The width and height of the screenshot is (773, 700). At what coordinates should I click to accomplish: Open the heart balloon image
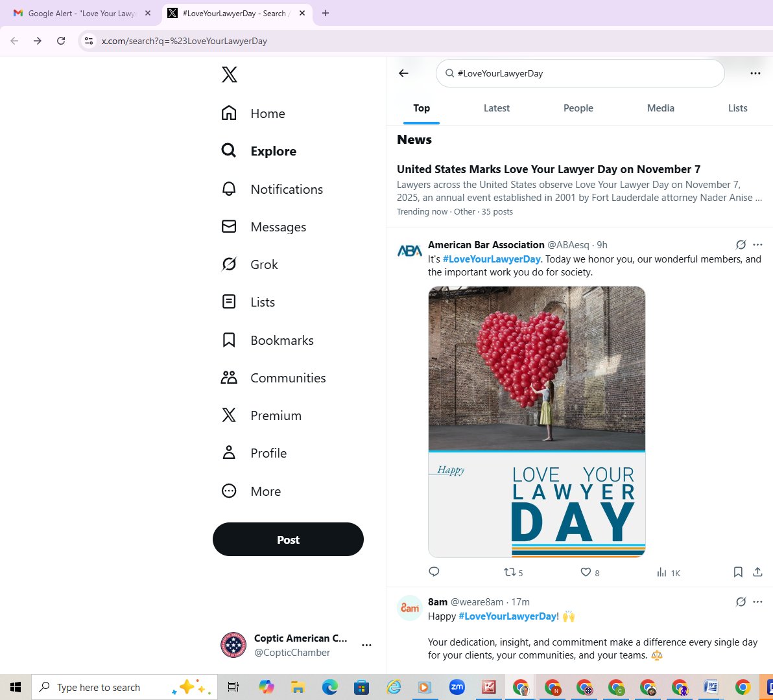click(537, 422)
